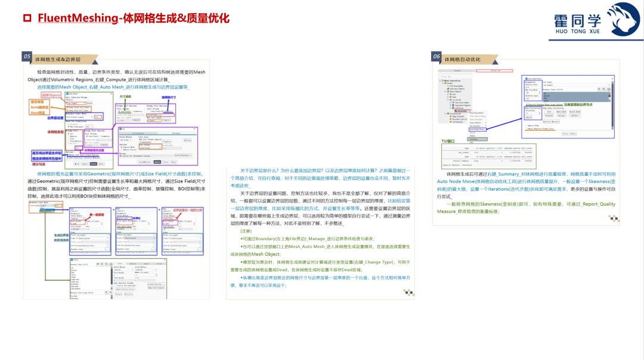Select the Tet volume fill radio button

point(69,134)
